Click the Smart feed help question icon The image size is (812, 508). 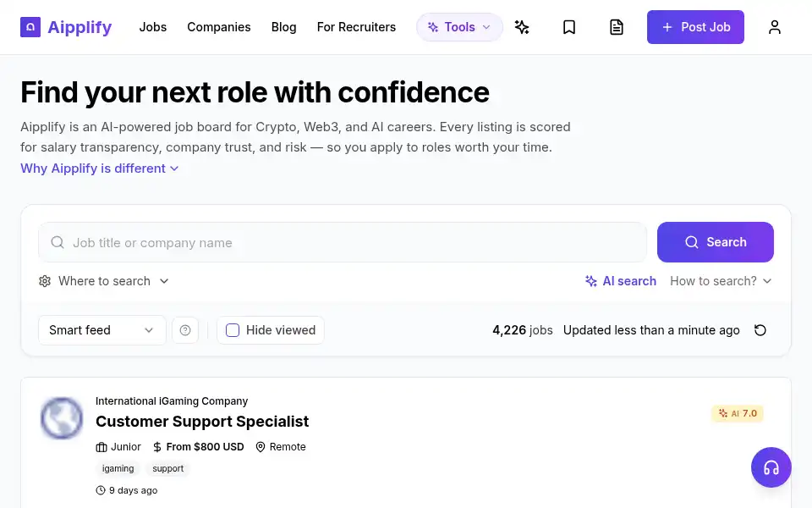click(185, 330)
